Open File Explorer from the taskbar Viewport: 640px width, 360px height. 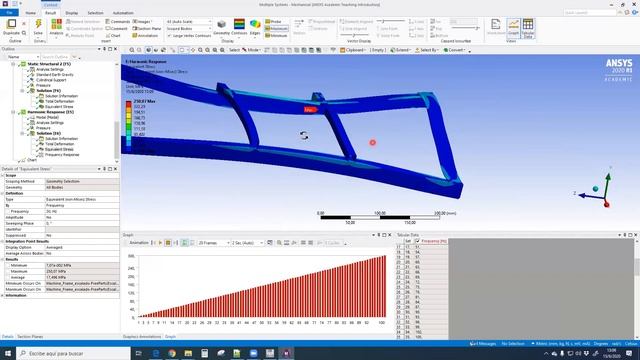(x=188, y=353)
